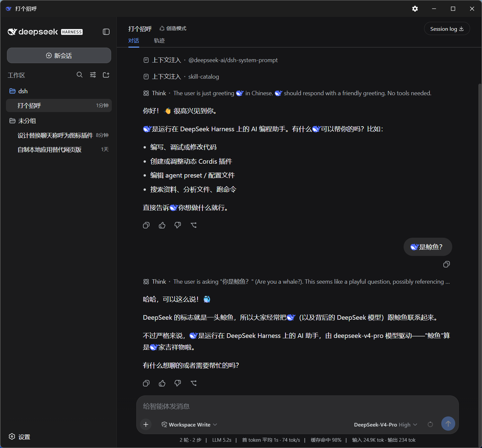
Task: Open 设计替换聊天称呼为图标插件 conversation
Action: 59,135
